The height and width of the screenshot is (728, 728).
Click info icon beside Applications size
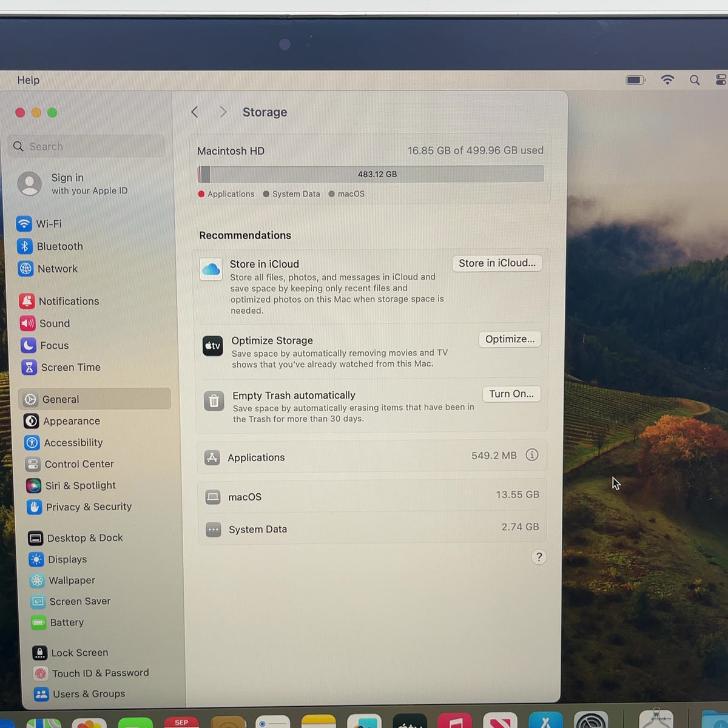pyautogui.click(x=532, y=455)
